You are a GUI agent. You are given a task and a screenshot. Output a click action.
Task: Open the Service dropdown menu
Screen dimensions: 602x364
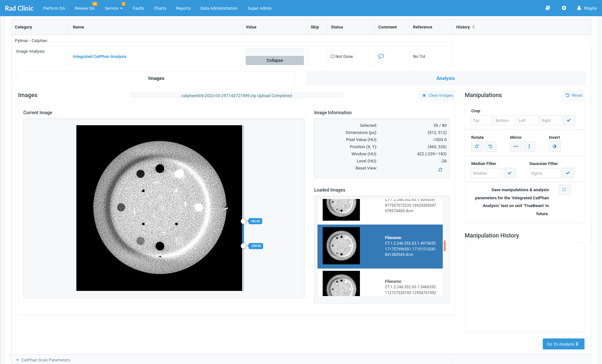[x=113, y=8]
